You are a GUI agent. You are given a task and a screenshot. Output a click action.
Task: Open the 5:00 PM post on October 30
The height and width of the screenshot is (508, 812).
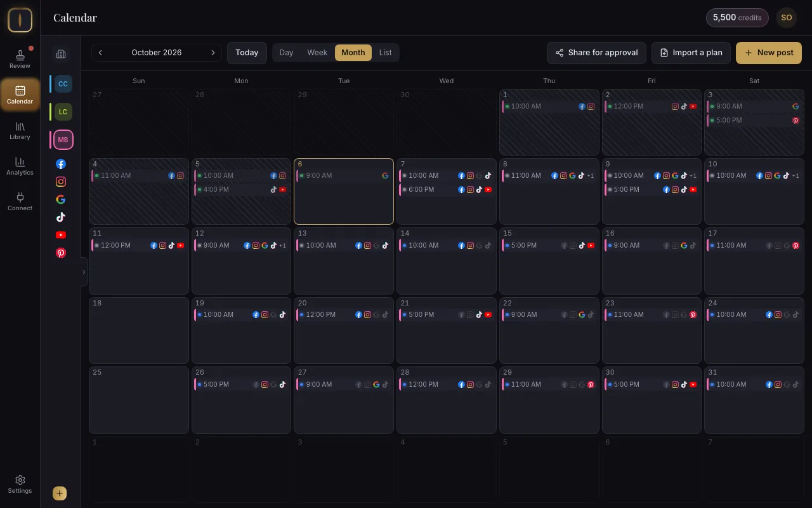point(652,385)
